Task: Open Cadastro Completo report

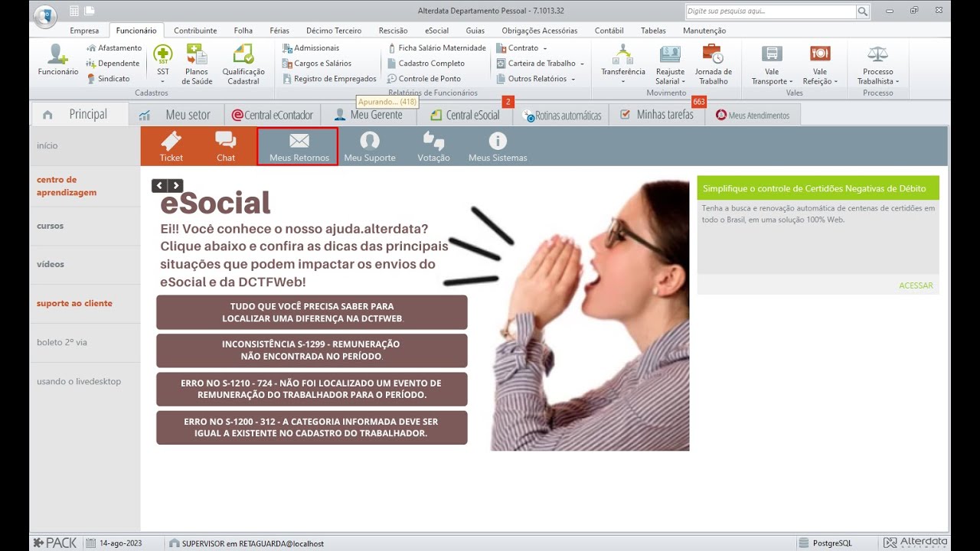Action: coord(426,64)
